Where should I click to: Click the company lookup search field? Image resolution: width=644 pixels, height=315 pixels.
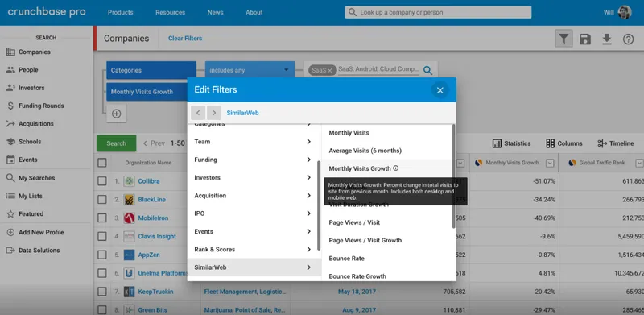(x=438, y=12)
